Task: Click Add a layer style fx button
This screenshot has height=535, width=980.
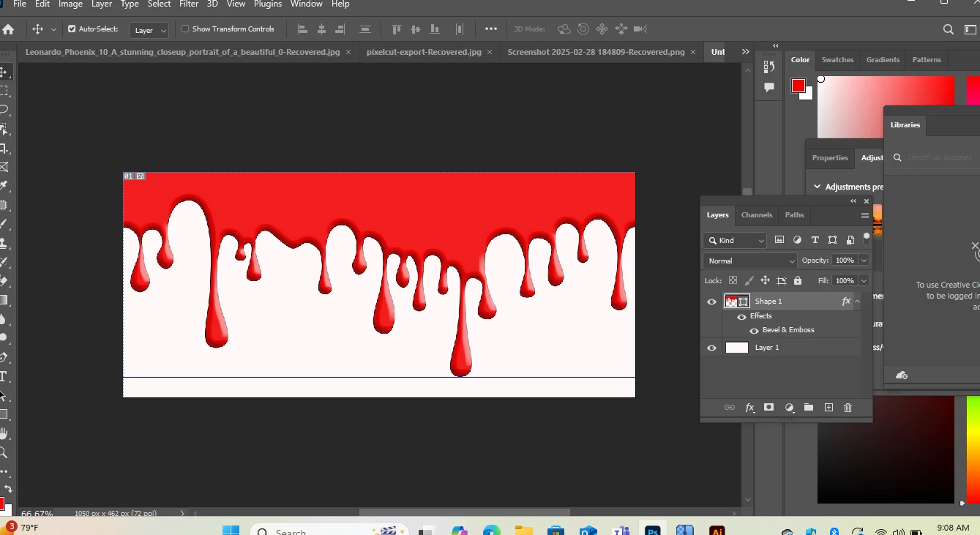Action: point(749,408)
